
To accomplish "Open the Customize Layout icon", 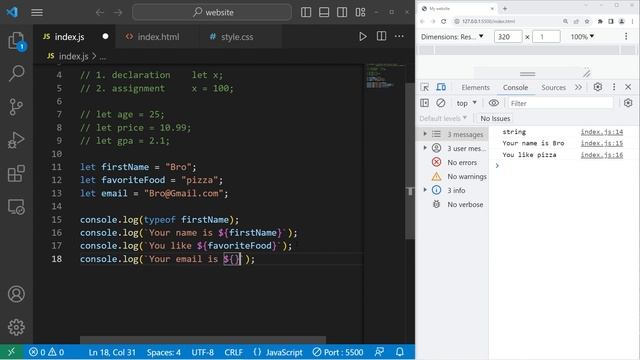I will (x=360, y=12).
